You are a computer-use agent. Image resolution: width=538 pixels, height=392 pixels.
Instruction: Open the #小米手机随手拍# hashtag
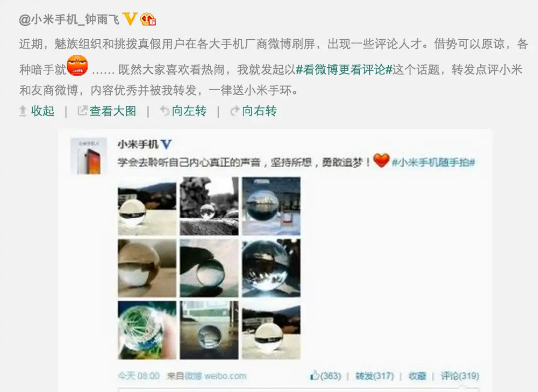(x=433, y=162)
